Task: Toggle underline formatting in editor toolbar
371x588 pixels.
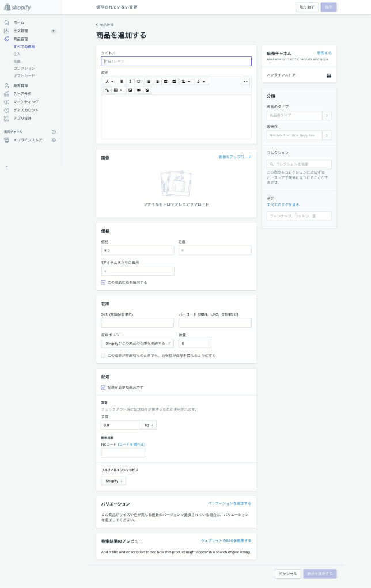Action: [139, 81]
